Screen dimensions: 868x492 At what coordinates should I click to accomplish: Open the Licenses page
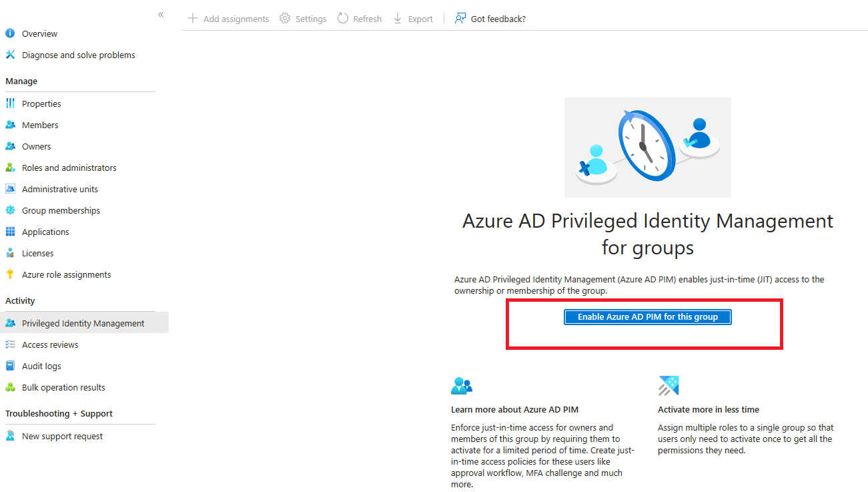[37, 253]
